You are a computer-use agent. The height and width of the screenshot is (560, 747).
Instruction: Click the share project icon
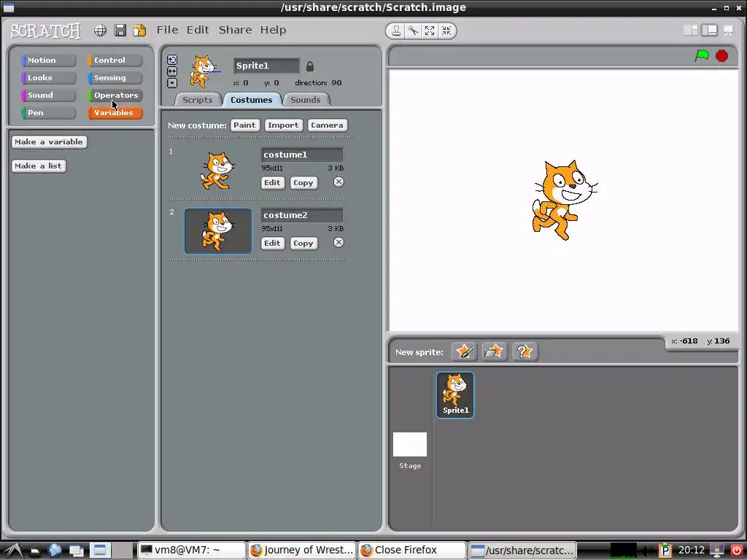coord(139,31)
